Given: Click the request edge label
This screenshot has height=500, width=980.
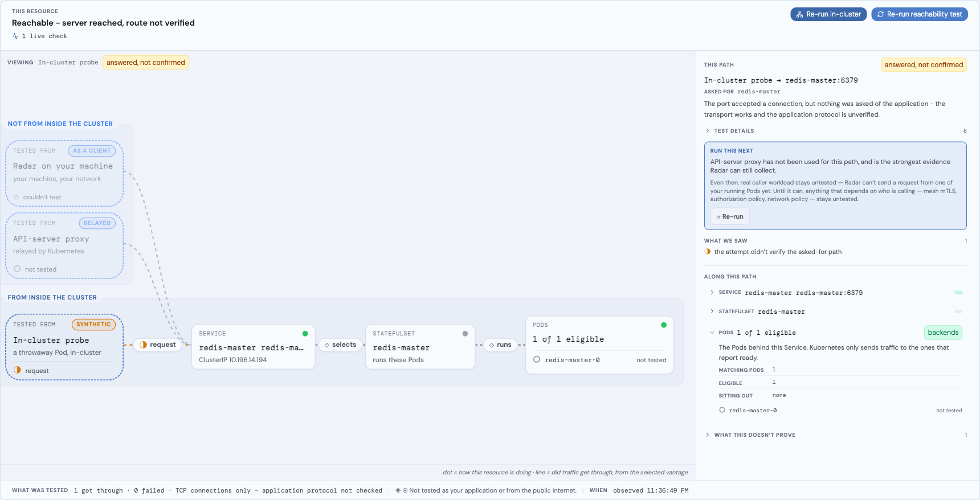Looking at the screenshot, I should pyautogui.click(x=158, y=345).
